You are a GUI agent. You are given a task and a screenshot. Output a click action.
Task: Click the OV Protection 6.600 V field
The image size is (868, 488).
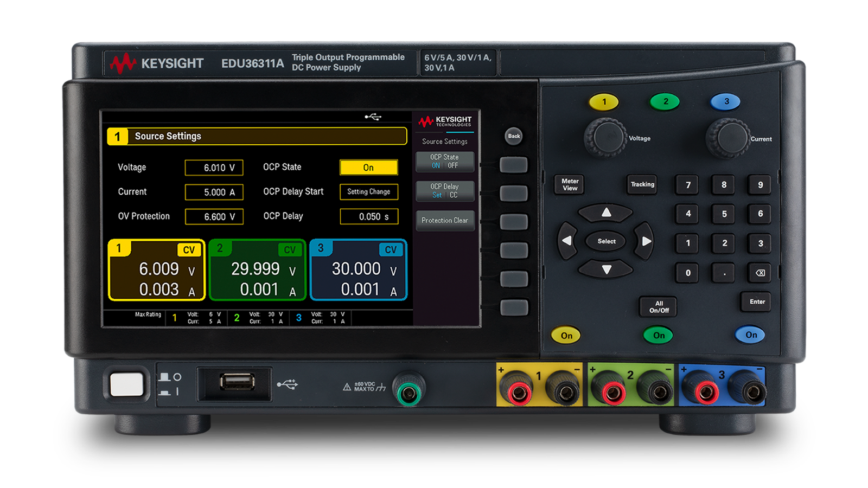tap(214, 216)
